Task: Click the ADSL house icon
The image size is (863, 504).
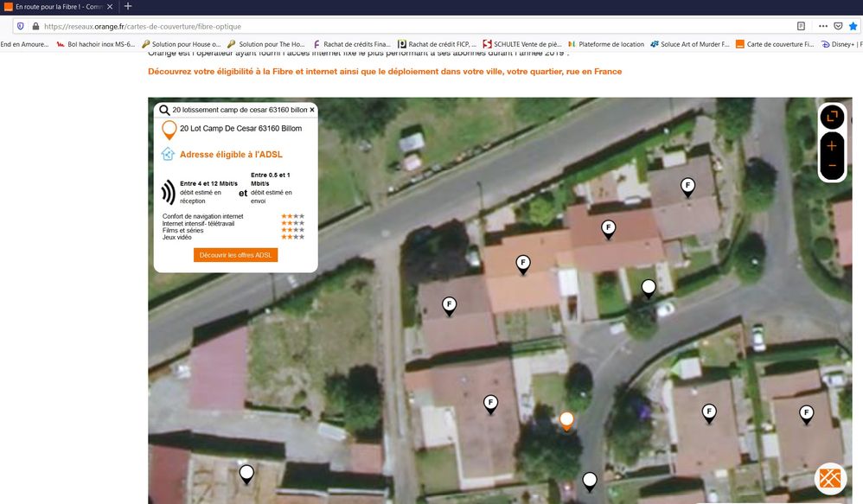Action: point(168,154)
